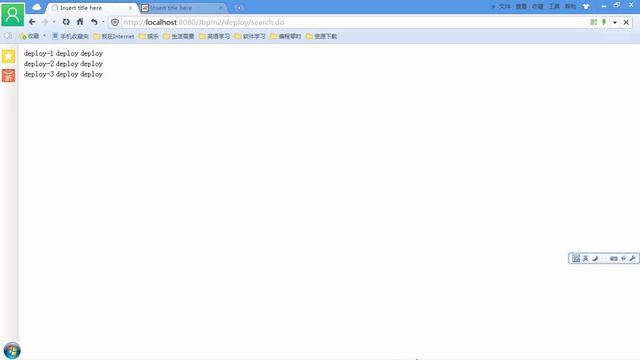
Task: Open the Windows Start orb
Action: click(12, 351)
